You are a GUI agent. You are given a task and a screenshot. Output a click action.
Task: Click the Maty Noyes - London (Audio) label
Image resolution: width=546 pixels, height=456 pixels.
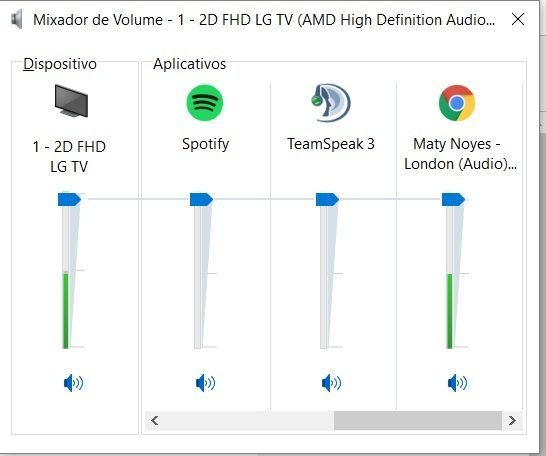point(460,154)
